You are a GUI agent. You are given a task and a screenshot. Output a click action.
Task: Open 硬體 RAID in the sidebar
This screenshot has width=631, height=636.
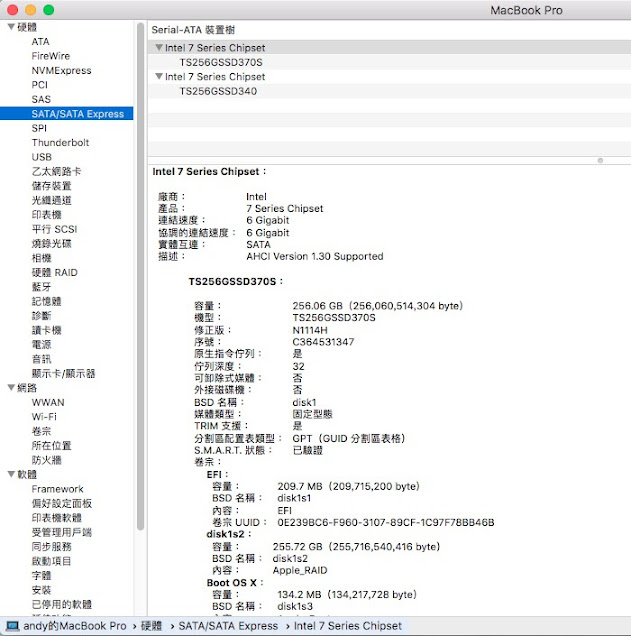click(55, 273)
